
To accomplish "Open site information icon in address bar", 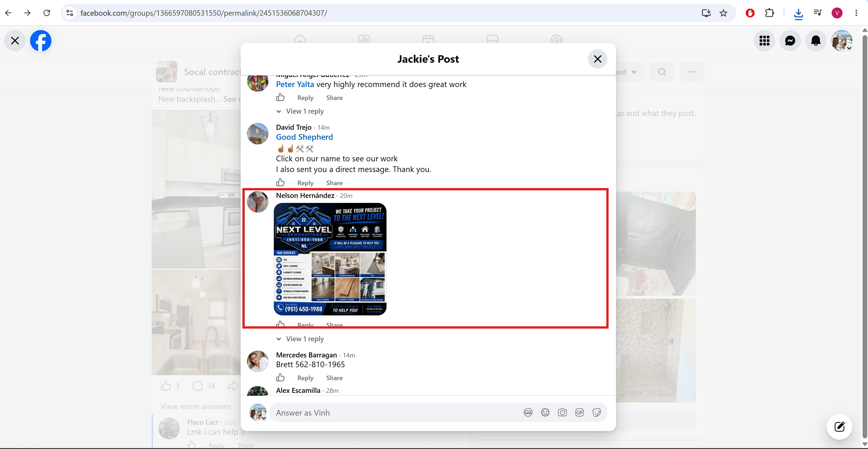I will (x=70, y=13).
